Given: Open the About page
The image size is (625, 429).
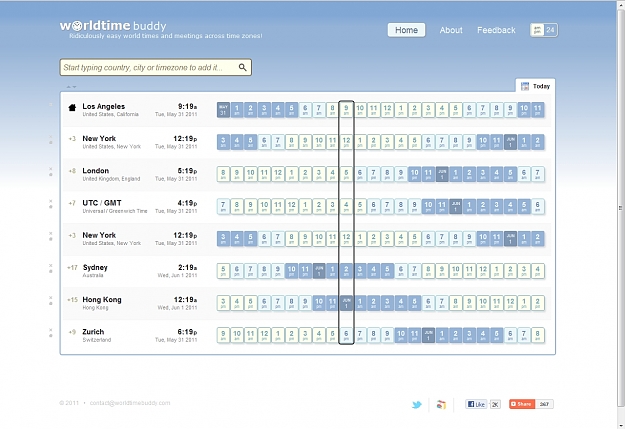Looking at the screenshot, I should 451,30.
